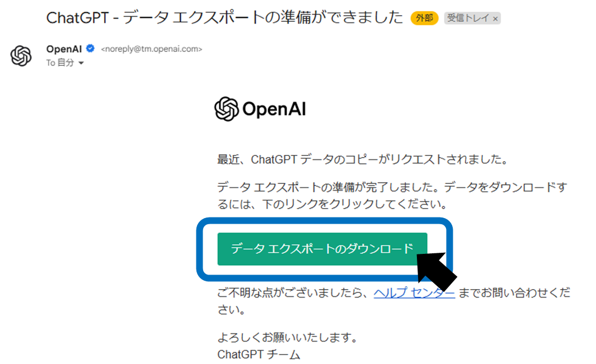Click the email subject データ エクスポートの準備ができました
The height and width of the screenshot is (364, 596).
pyautogui.click(x=224, y=17)
